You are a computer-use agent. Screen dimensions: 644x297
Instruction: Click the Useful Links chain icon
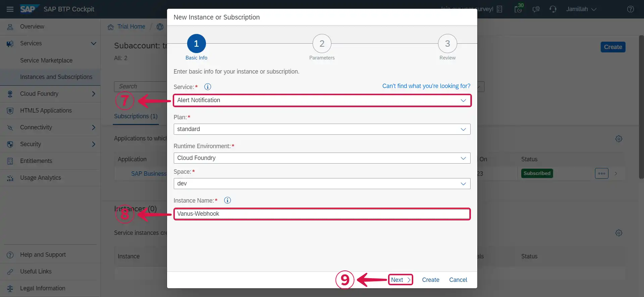coord(10,271)
